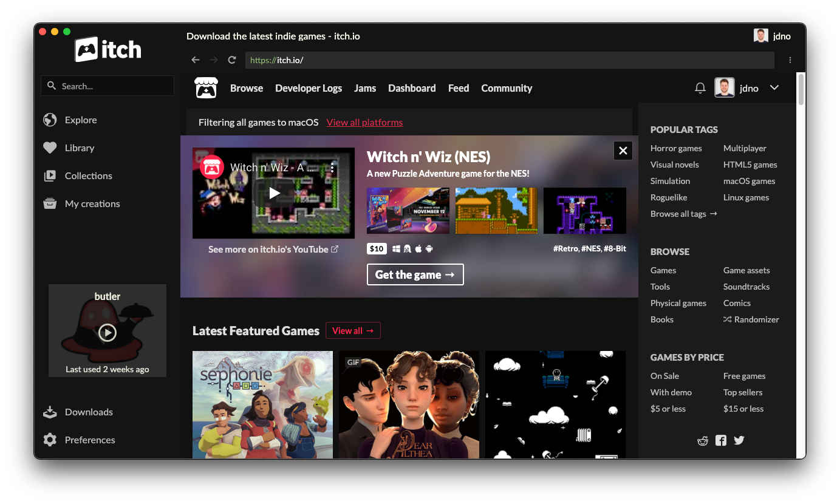Open the Dear Althea game thumbnail
840x504 pixels.
409,404
